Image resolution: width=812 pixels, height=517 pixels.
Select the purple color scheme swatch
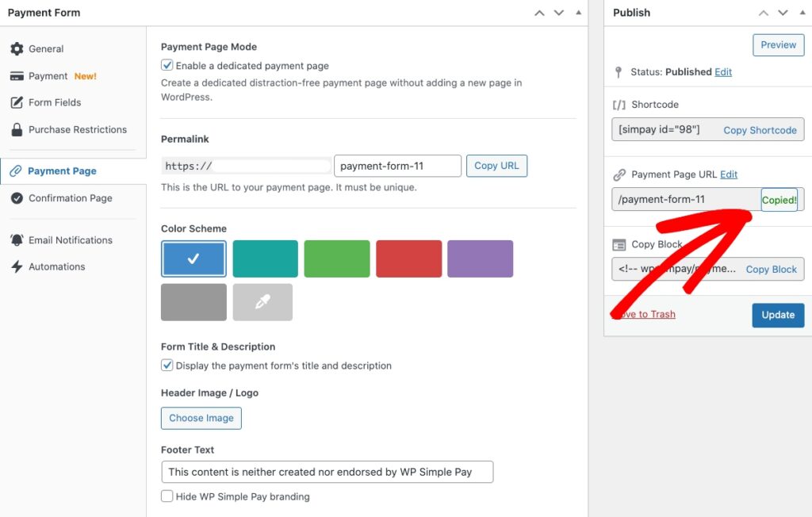pyautogui.click(x=480, y=258)
